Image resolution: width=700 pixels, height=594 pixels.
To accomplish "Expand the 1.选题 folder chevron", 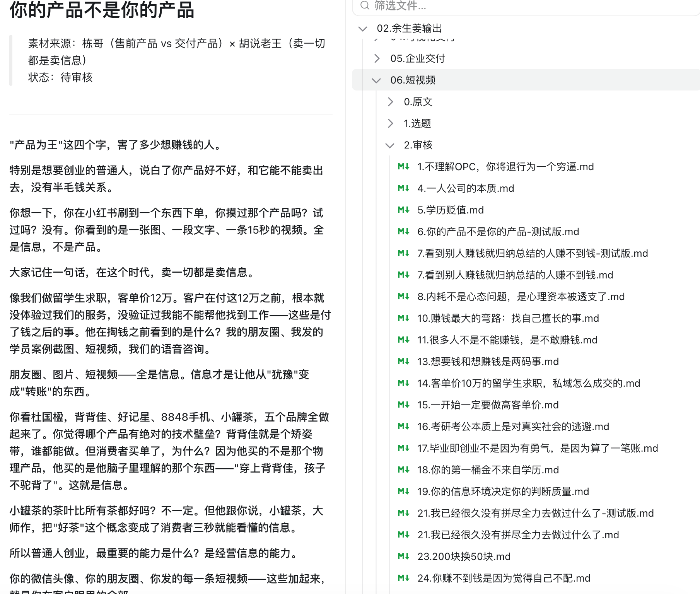I will 391,123.
